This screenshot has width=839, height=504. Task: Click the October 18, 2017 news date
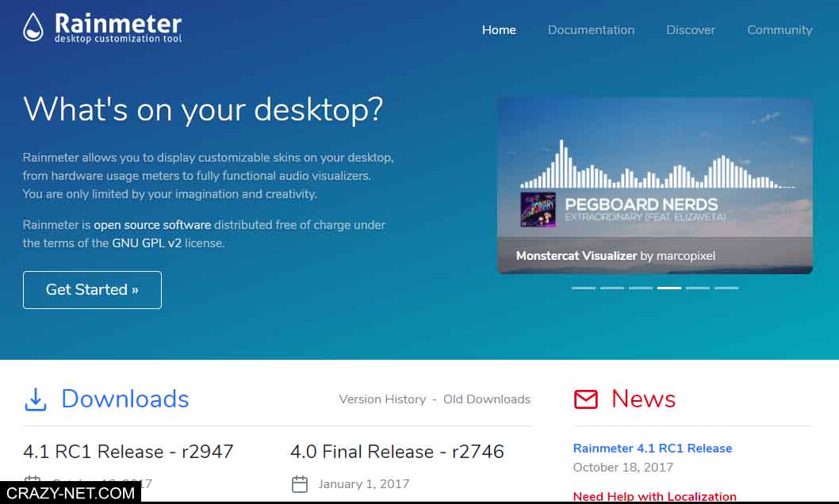[623, 468]
